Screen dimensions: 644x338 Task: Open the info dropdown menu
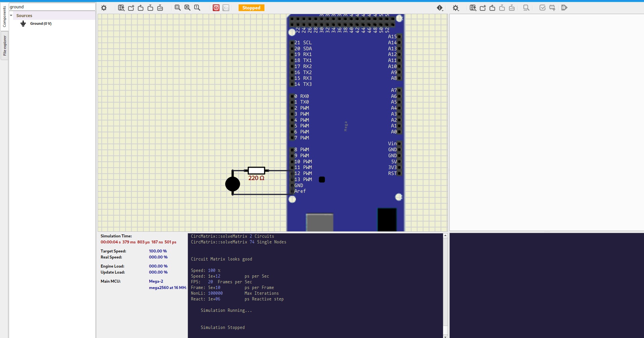tap(440, 8)
